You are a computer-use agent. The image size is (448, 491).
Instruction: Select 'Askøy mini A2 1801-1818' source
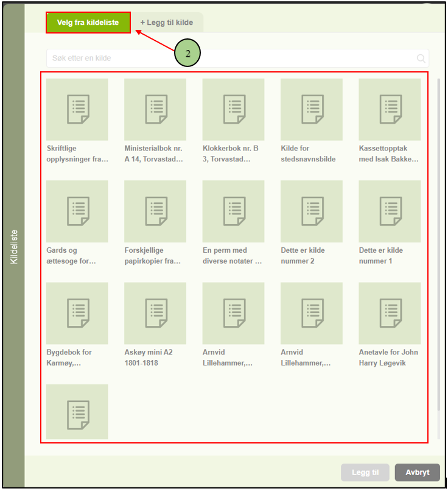155,313
